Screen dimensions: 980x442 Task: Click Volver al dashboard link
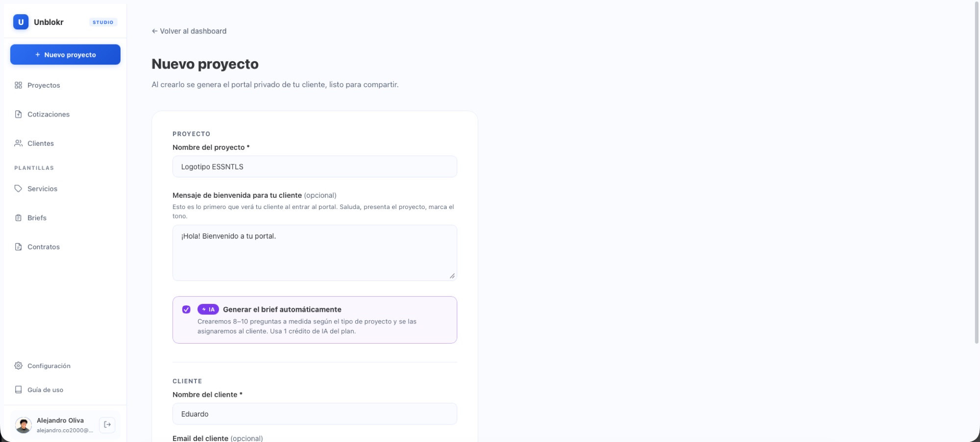(x=189, y=31)
